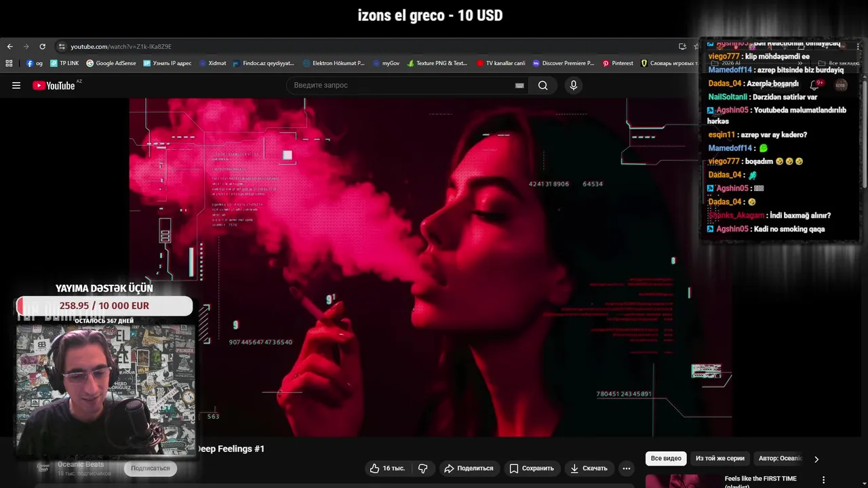Open on-screen keyboard in search box
The height and width of the screenshot is (488, 868).
click(519, 85)
